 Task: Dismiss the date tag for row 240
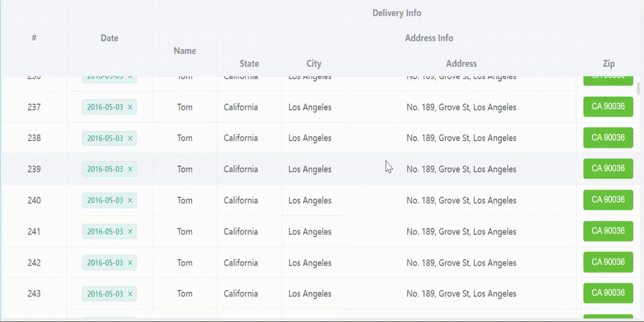pyautogui.click(x=130, y=200)
